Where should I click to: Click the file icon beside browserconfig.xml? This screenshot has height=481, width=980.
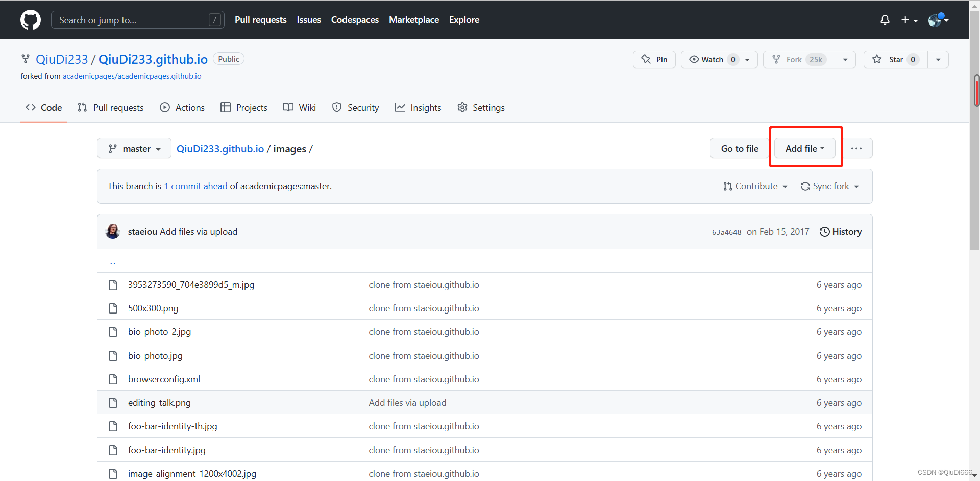(113, 379)
